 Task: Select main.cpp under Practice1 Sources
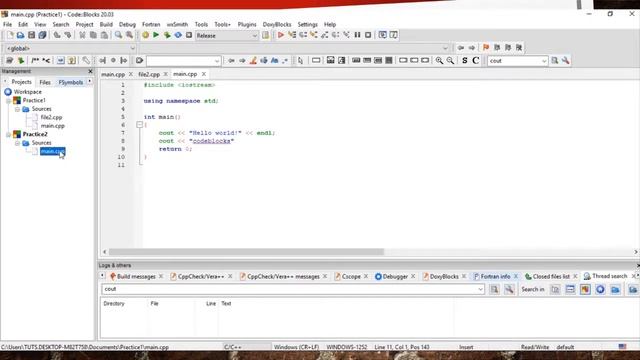[52, 126]
